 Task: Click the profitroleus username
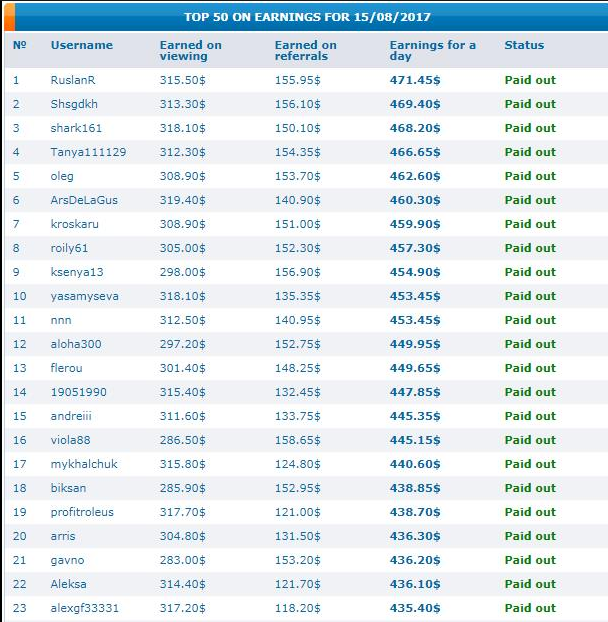pyautogui.click(x=82, y=512)
